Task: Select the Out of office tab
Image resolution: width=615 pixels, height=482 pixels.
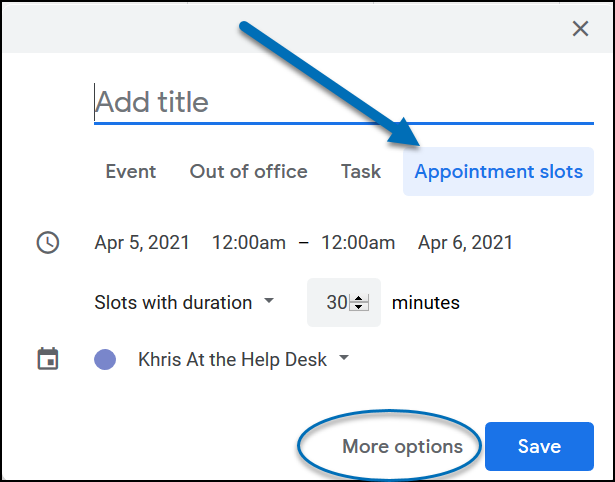Action: (249, 172)
